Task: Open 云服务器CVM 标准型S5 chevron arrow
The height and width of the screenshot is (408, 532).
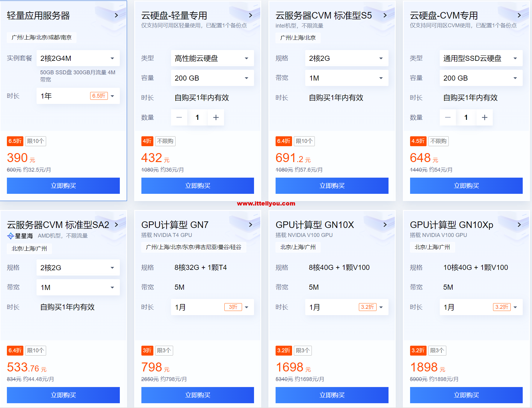Action: tap(385, 15)
